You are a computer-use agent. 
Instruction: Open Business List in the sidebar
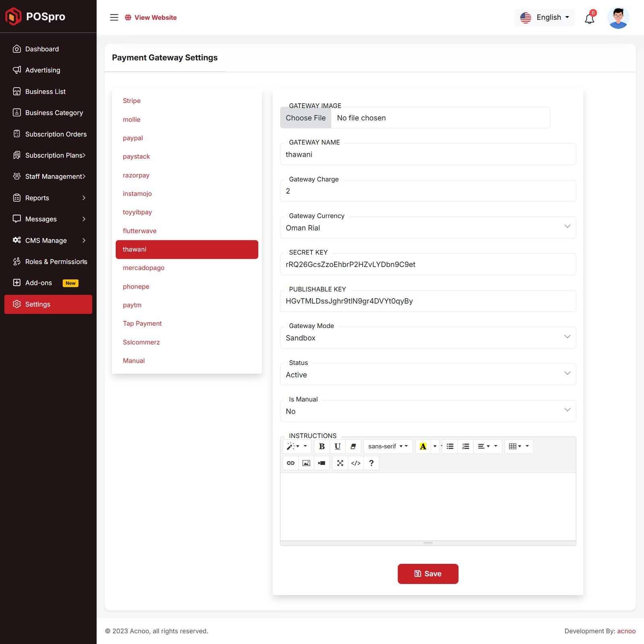(45, 92)
